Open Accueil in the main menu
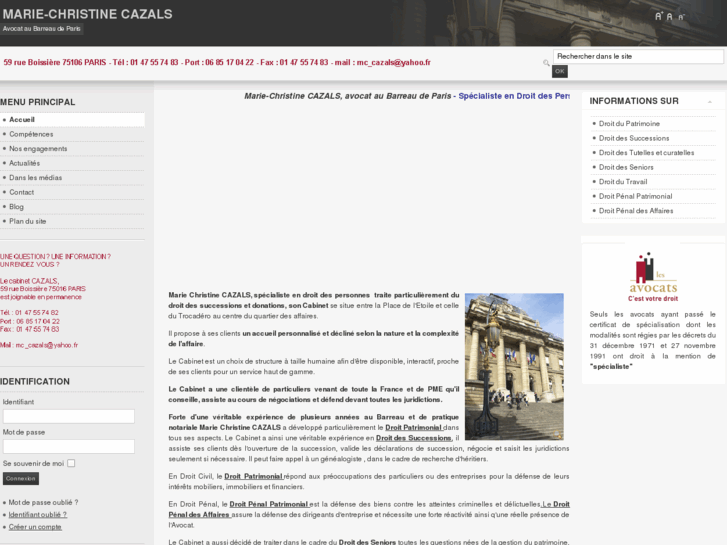 point(72,120)
